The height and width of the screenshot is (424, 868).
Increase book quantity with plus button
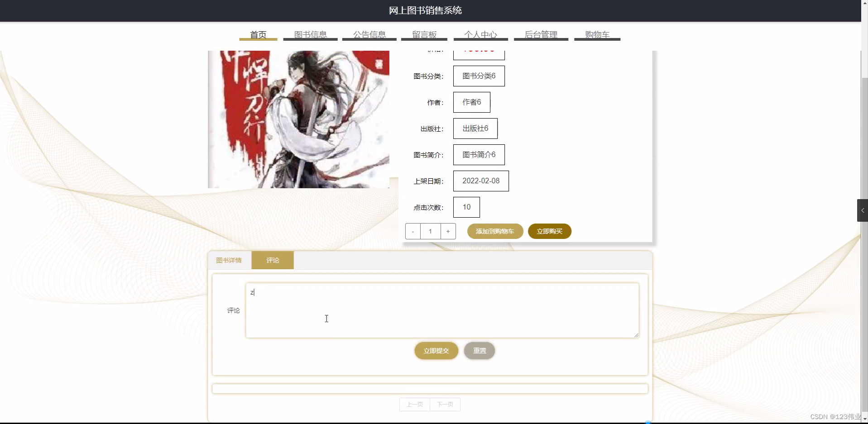click(x=448, y=231)
